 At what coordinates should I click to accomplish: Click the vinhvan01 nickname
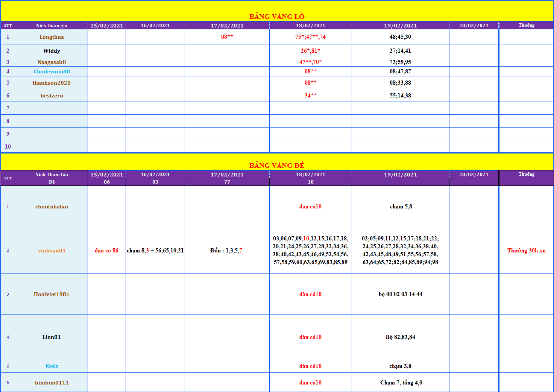point(52,251)
